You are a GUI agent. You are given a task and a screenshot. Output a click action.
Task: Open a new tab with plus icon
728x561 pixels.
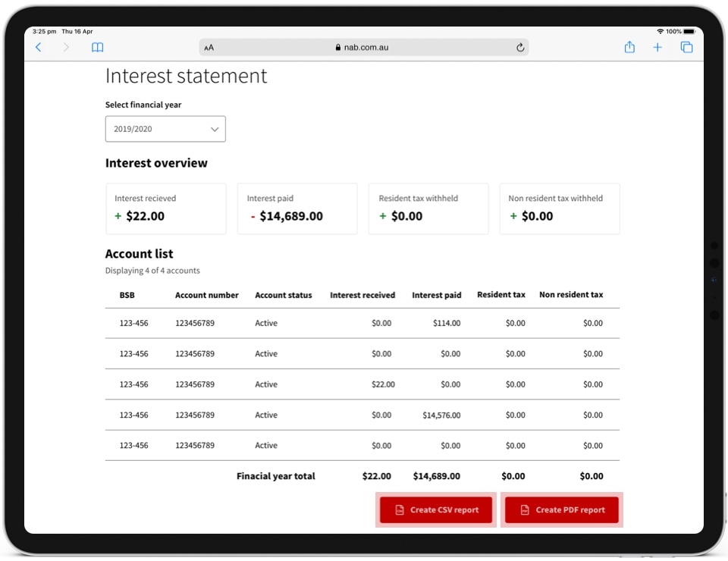(x=657, y=47)
